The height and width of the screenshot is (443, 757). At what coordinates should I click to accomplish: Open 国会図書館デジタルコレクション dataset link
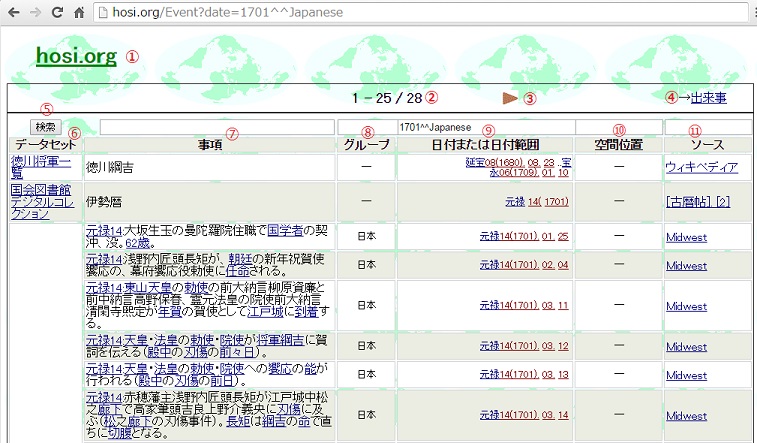[44, 201]
